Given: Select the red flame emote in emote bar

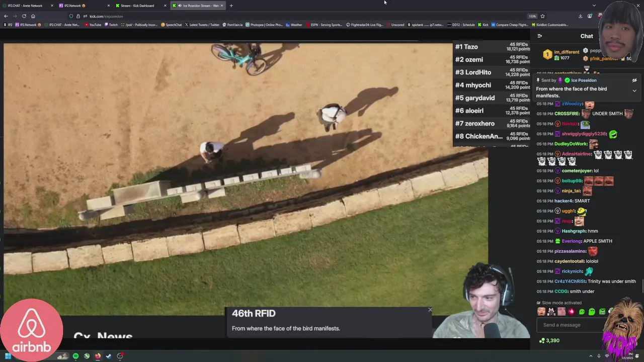Looking at the screenshot, I should tap(572, 312).
